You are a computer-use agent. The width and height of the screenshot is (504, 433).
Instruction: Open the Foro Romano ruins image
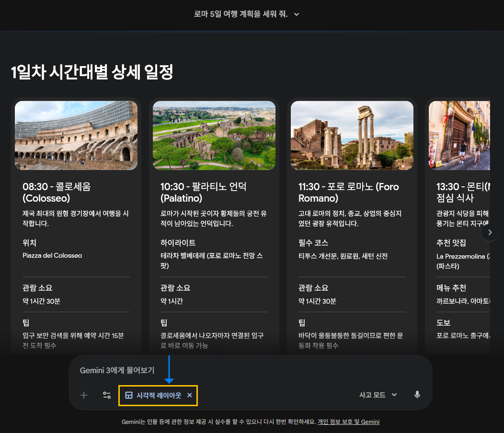point(352,135)
